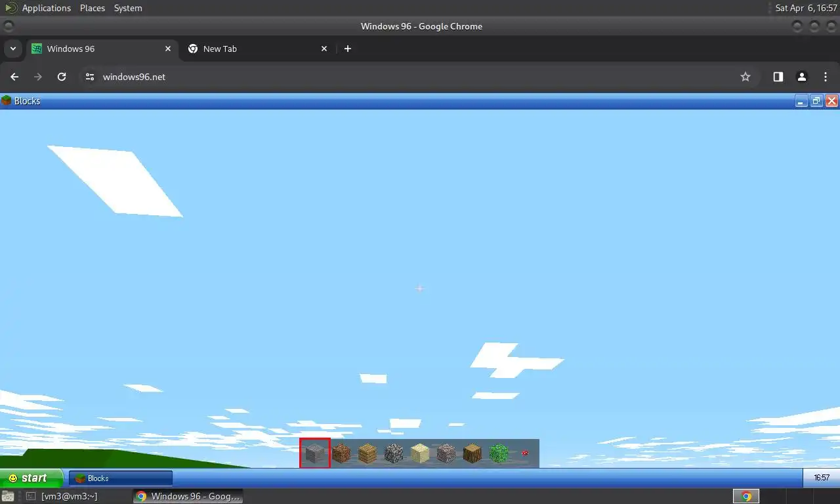The image size is (840, 504).
Task: Toggle the Chrome side panel
Action: [778, 77]
